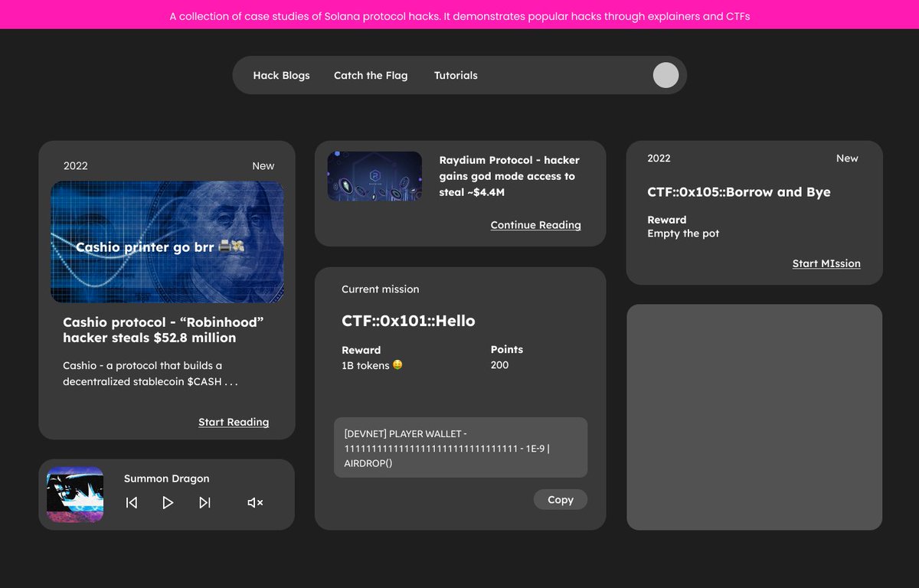Click the pink banner description text
Screen dimensions: 919x588
tap(459, 16)
